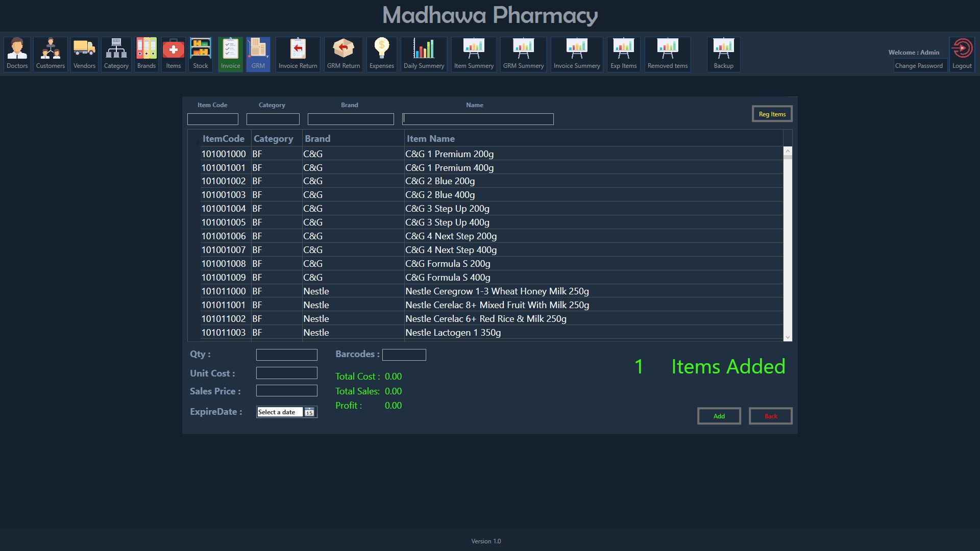The width and height of the screenshot is (980, 551).
Task: Focus the Item Code filter field
Action: click(x=213, y=119)
